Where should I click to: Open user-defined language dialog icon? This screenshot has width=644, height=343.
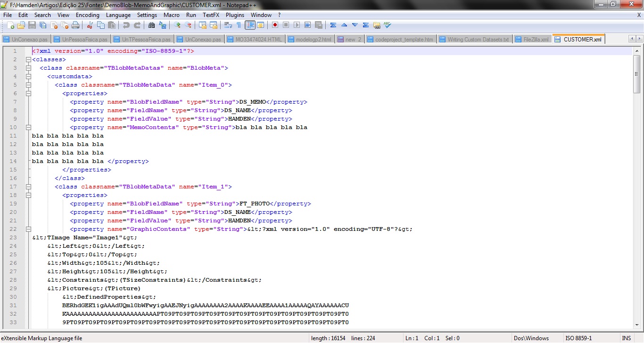(260, 25)
